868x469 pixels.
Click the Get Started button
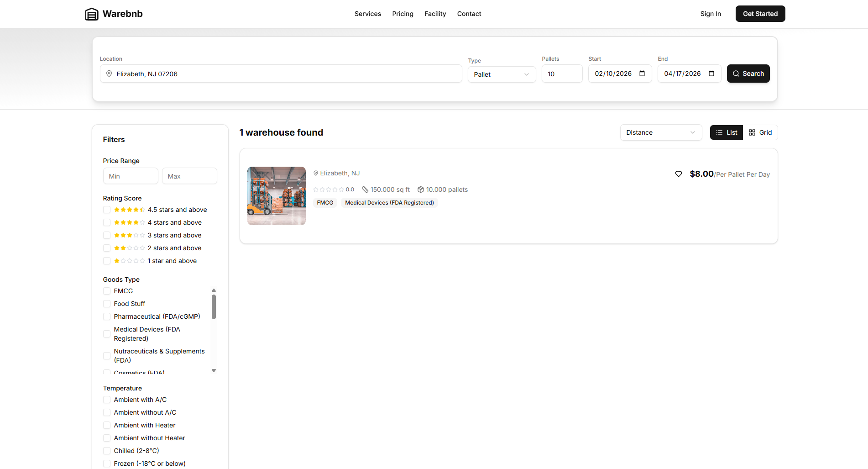click(760, 14)
